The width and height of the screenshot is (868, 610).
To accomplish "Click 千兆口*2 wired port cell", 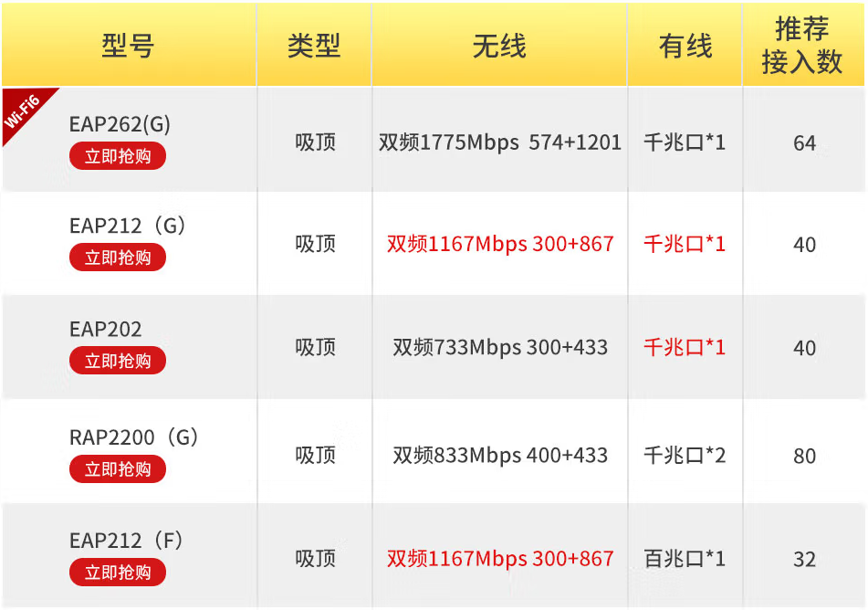I will 685,456.
